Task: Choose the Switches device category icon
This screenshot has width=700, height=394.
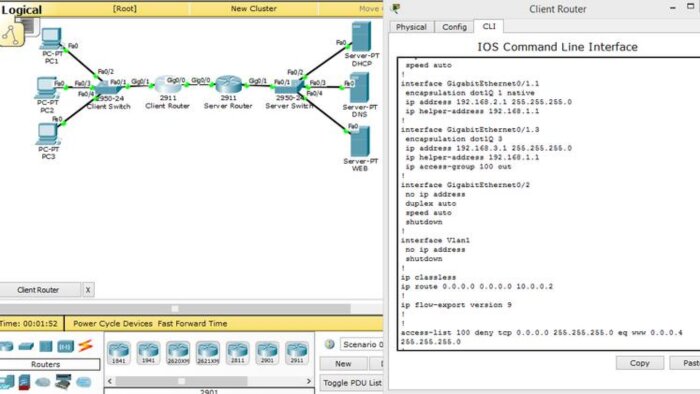Action: [26, 346]
